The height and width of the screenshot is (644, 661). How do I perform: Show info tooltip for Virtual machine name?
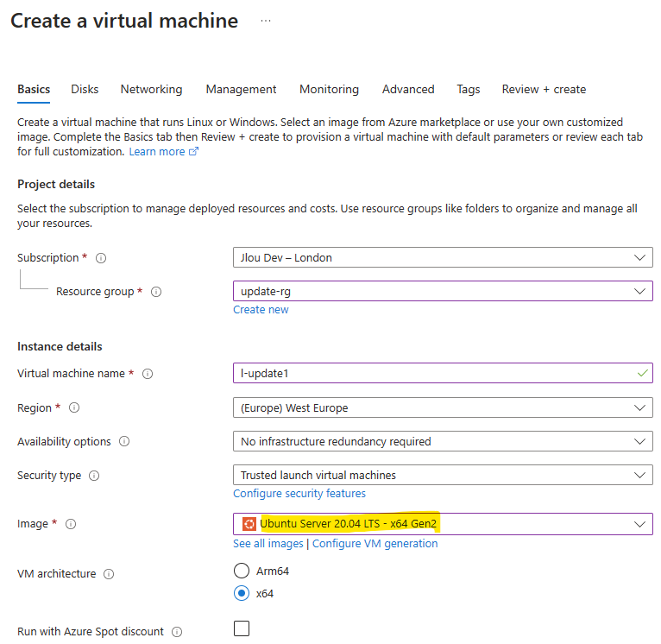point(147,374)
